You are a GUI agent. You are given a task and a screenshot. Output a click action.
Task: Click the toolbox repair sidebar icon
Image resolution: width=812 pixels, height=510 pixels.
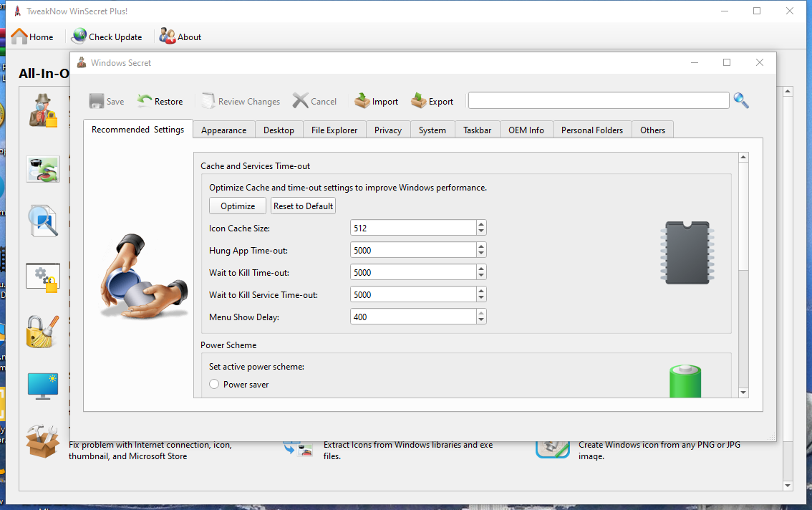(42, 441)
